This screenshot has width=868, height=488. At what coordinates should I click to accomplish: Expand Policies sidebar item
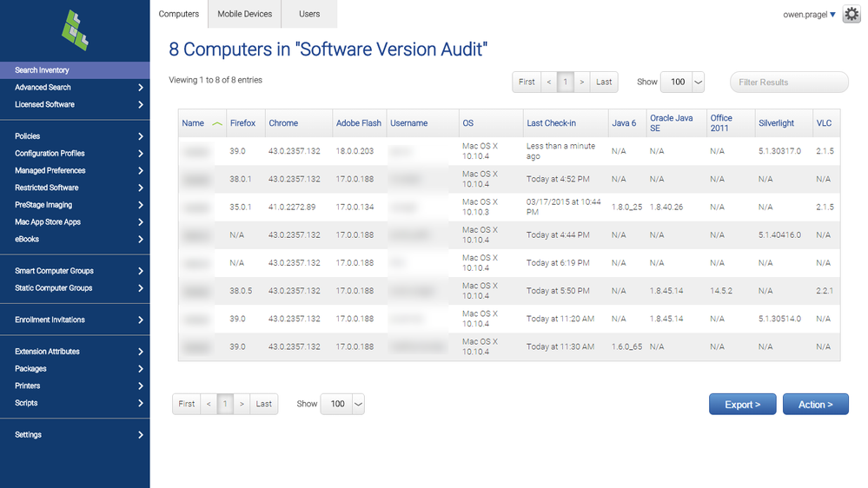(x=75, y=136)
